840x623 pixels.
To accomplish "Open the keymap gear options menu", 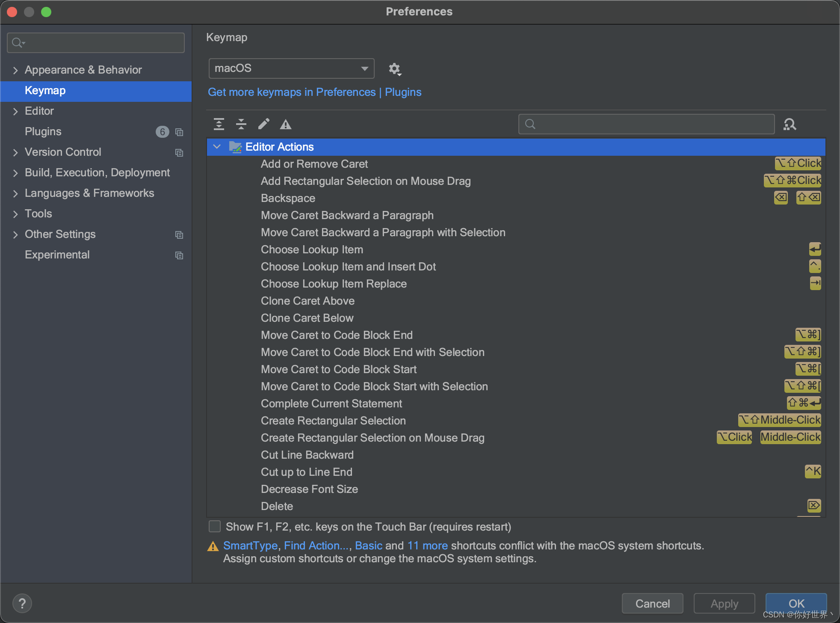I will [x=394, y=69].
